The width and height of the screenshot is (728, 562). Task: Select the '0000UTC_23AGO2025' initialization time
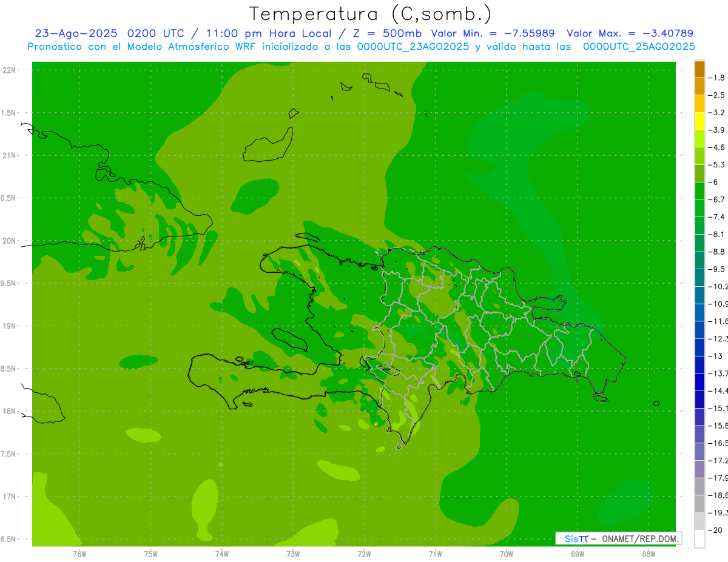pyautogui.click(x=413, y=47)
